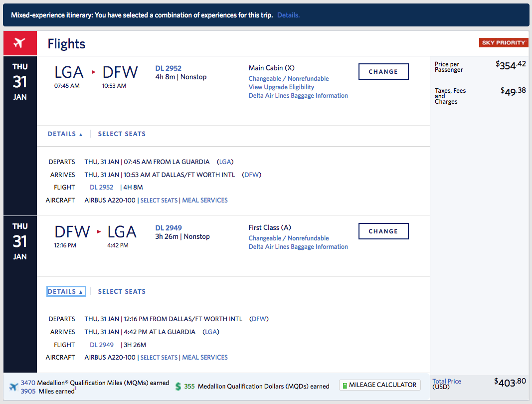Open Baggage Information for Main Cabin flight

298,95
